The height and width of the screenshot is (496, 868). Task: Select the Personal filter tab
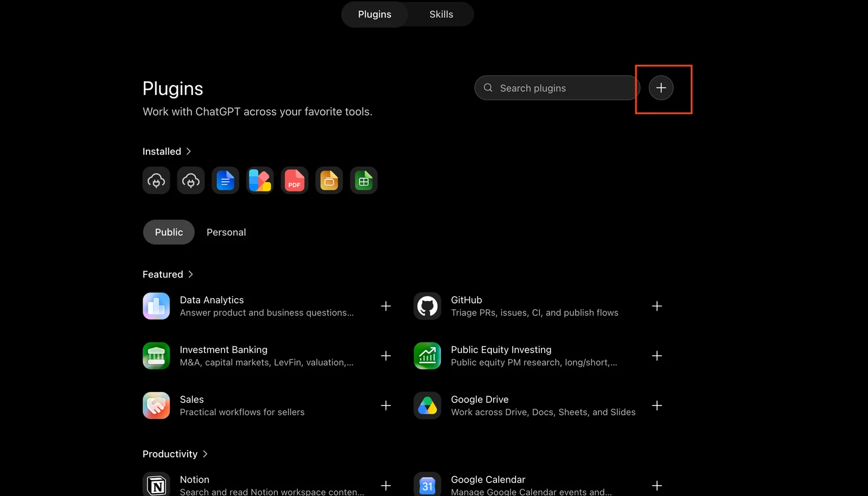(x=226, y=232)
